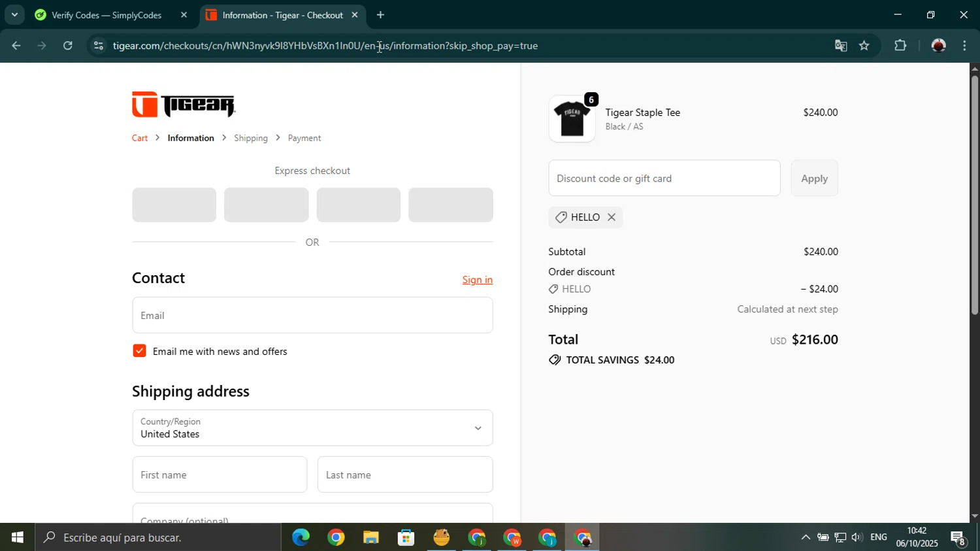Click the second express checkout button
Screen dimensions: 980x551
click(x=266, y=205)
